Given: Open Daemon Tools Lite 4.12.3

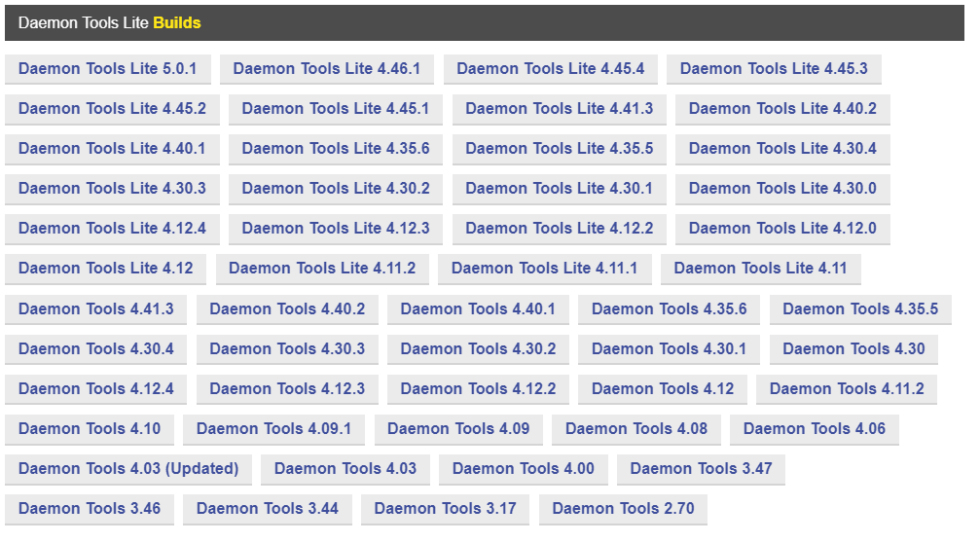Looking at the screenshot, I should (x=335, y=229).
